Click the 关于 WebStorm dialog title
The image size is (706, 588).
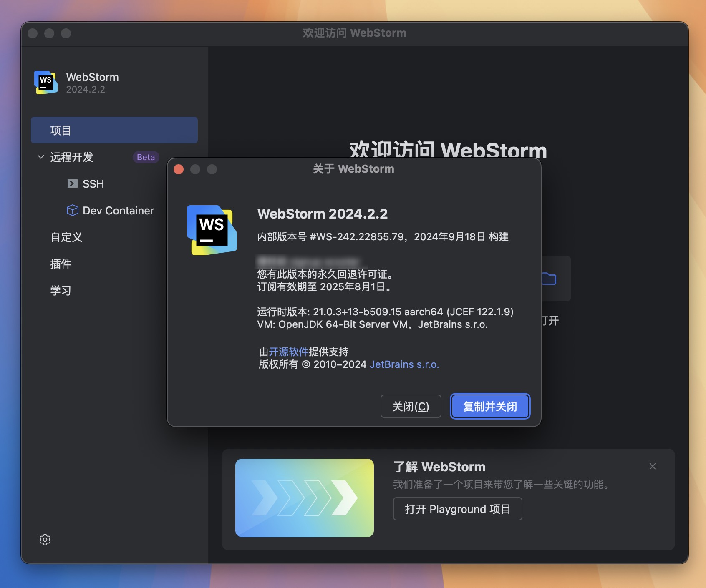(x=353, y=169)
